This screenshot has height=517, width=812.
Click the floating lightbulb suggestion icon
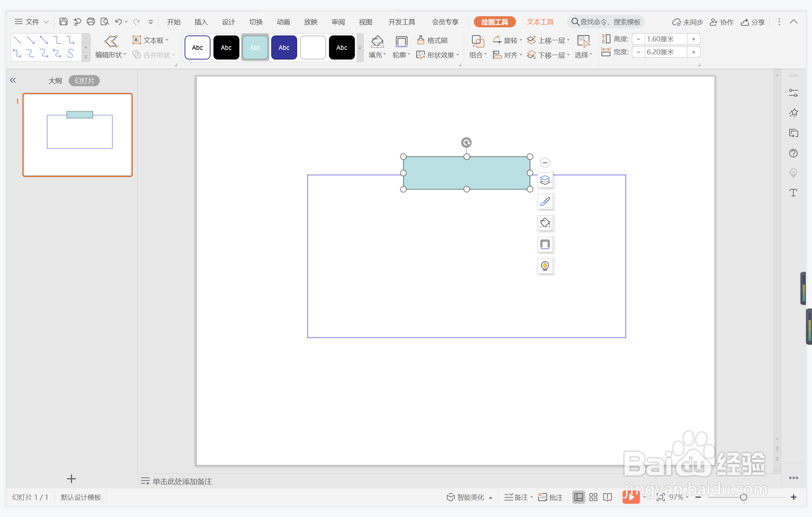545,266
